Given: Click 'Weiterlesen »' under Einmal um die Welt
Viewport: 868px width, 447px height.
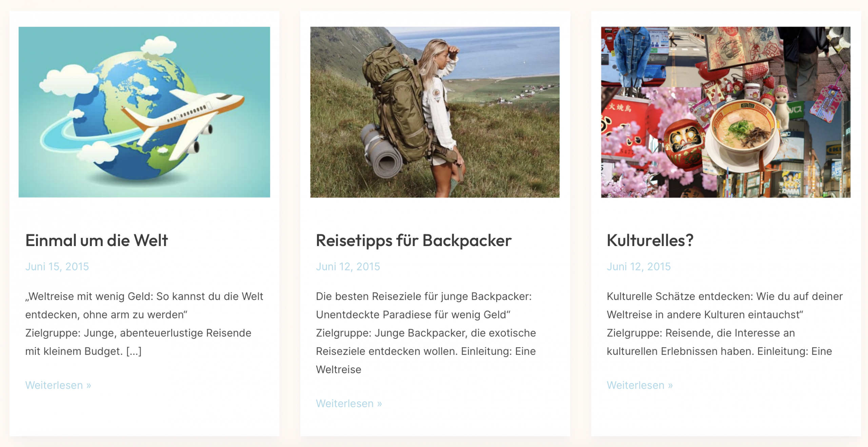Looking at the screenshot, I should pos(58,385).
